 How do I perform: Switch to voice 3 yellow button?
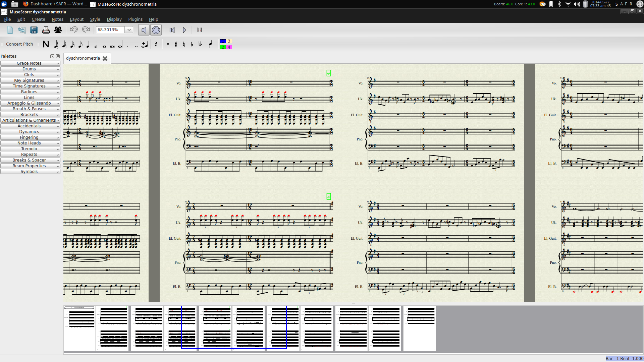click(229, 41)
